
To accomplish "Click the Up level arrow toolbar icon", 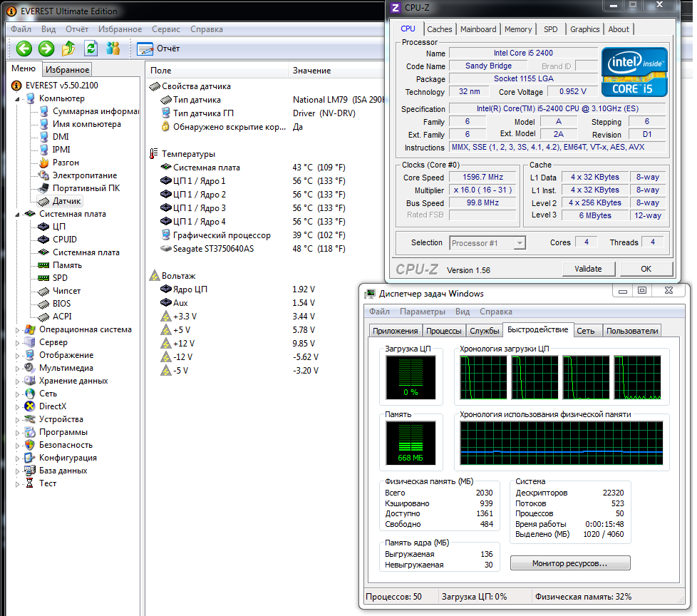I will (x=68, y=48).
